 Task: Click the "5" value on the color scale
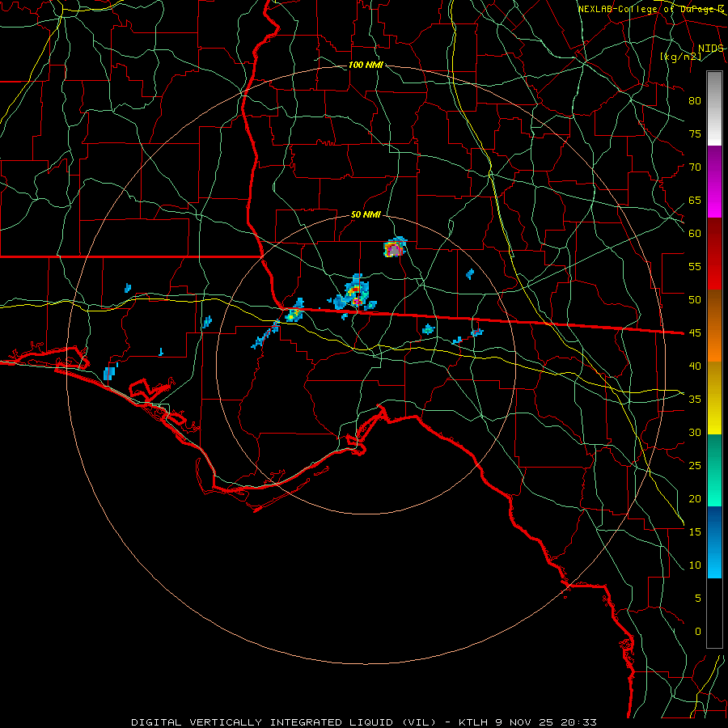pyautogui.click(x=698, y=599)
